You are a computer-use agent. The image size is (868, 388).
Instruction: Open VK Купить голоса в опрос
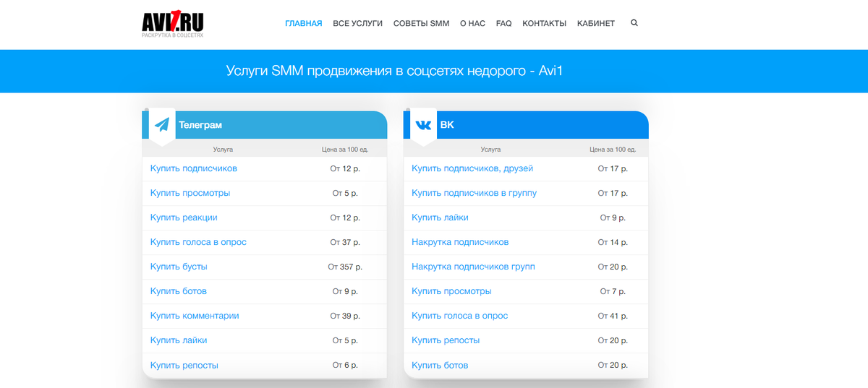click(460, 316)
